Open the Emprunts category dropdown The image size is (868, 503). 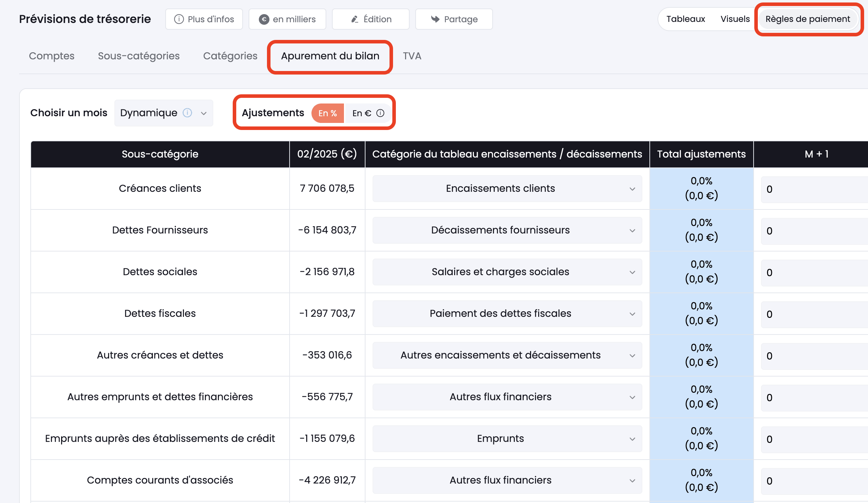click(x=507, y=439)
